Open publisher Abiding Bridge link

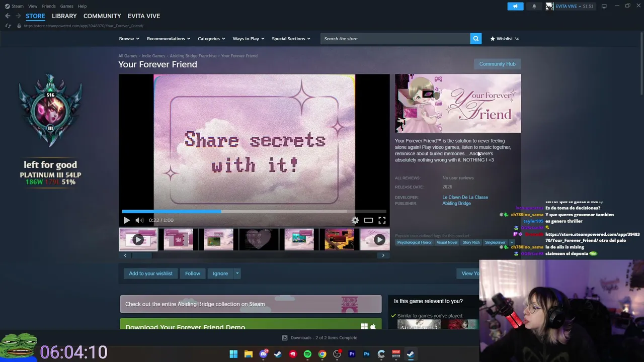point(456,203)
